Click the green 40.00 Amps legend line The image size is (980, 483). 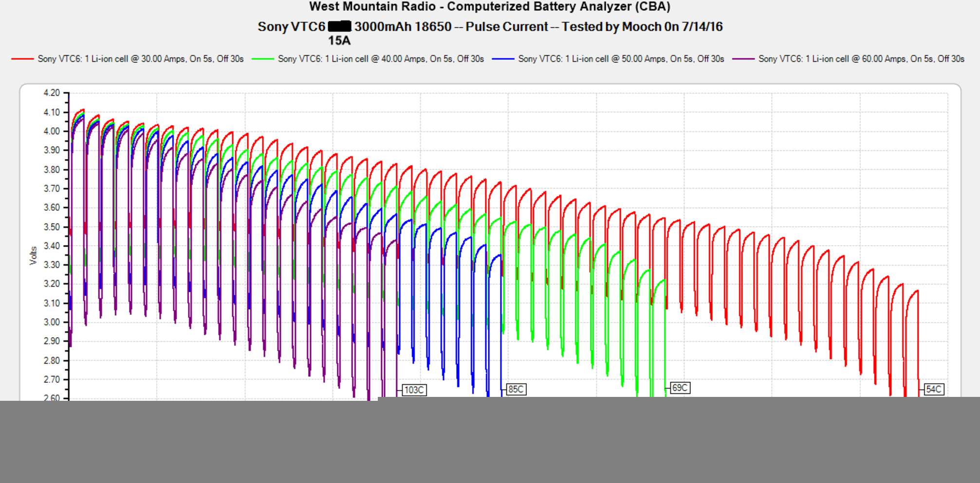[262, 59]
